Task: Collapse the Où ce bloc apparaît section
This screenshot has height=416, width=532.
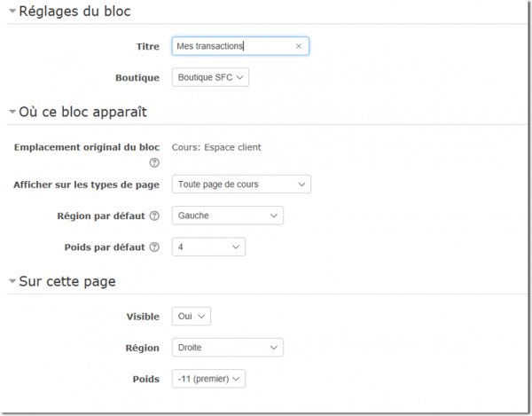Action: (12, 113)
